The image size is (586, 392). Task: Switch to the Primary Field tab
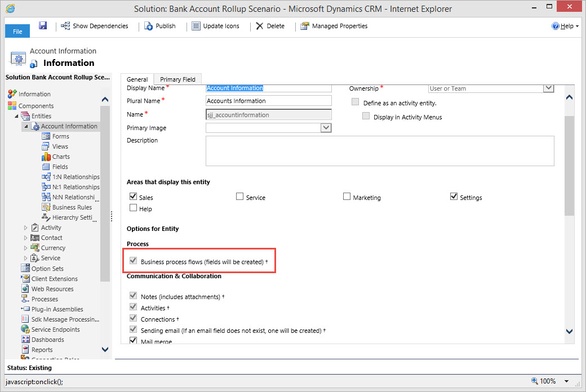click(177, 79)
